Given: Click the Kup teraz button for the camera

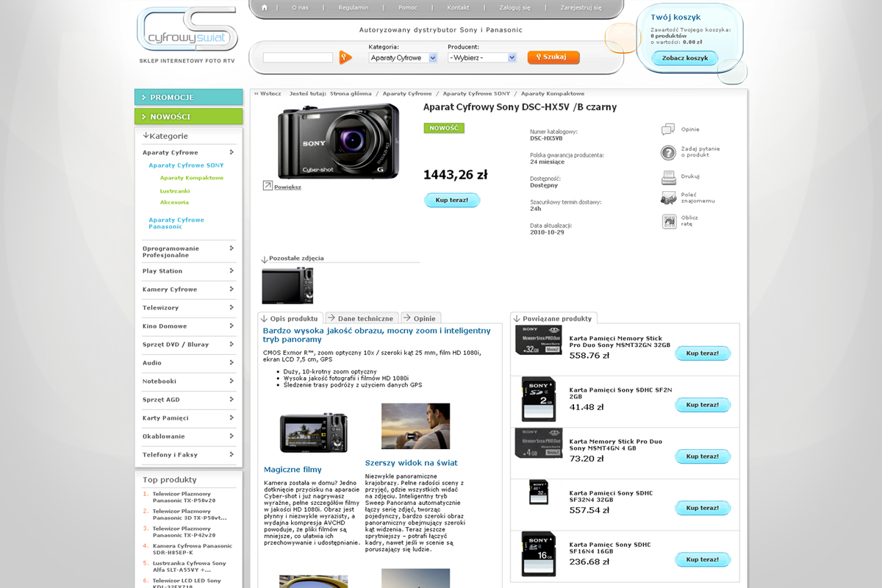Looking at the screenshot, I should (452, 200).
